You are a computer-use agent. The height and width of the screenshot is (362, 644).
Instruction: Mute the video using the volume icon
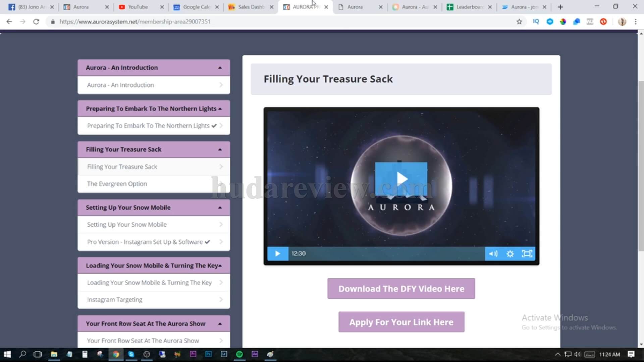pyautogui.click(x=493, y=253)
